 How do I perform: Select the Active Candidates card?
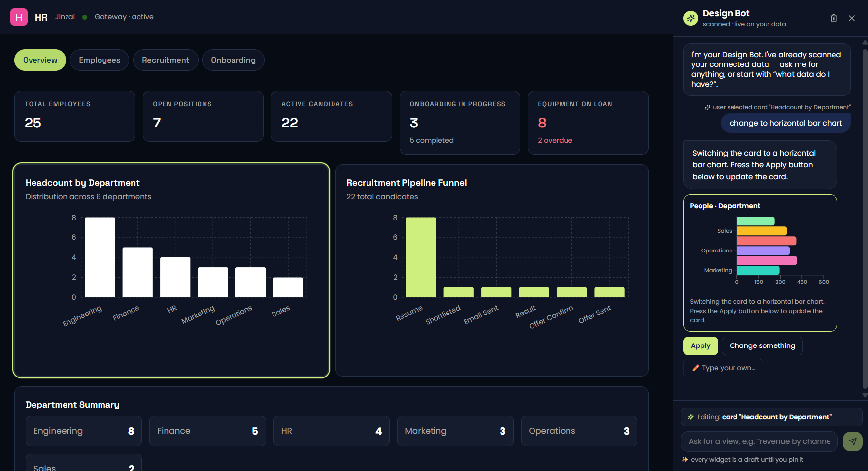tap(332, 116)
